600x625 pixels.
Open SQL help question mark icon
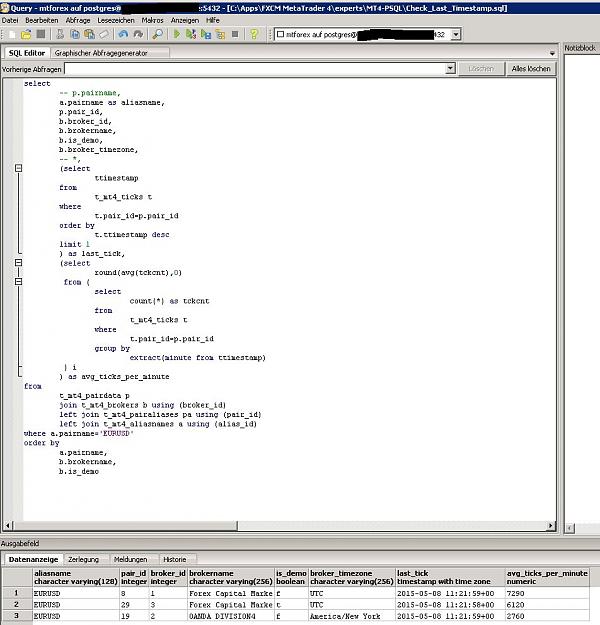click(254, 35)
